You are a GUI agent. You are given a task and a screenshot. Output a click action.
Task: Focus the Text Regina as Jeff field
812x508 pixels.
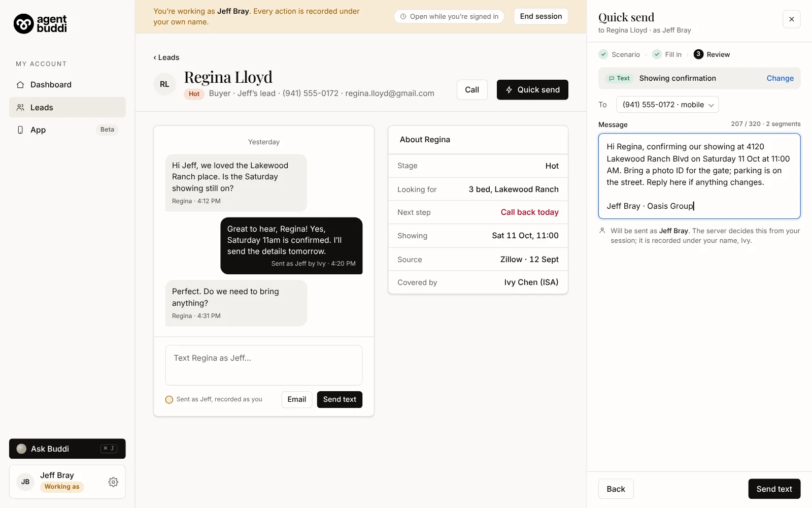tap(264, 365)
